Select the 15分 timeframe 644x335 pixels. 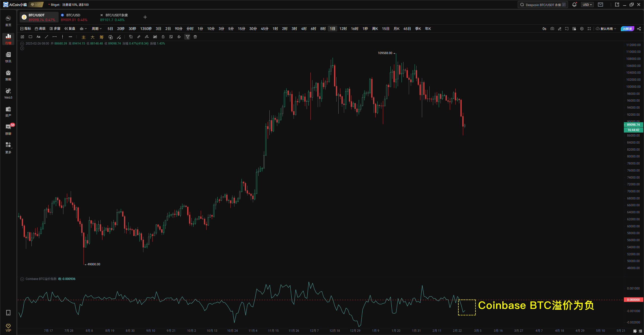click(242, 29)
